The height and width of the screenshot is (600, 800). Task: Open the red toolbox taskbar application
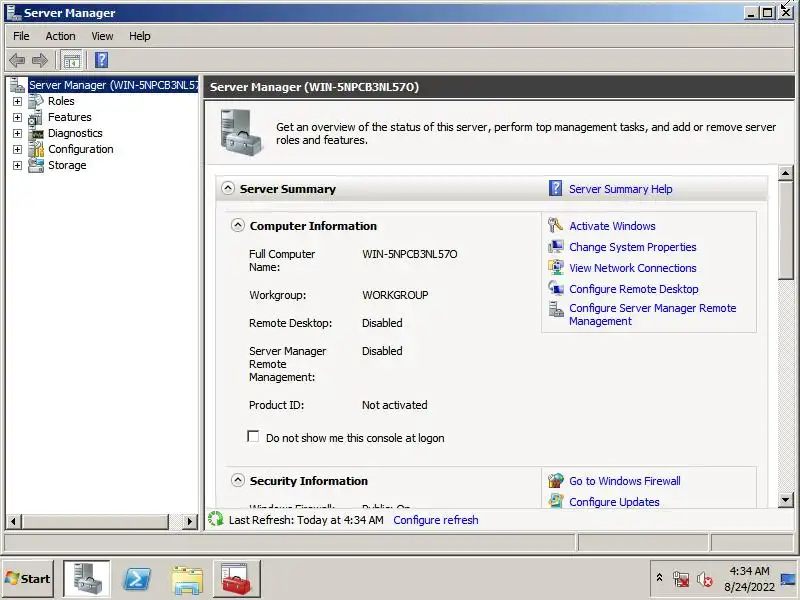point(237,579)
